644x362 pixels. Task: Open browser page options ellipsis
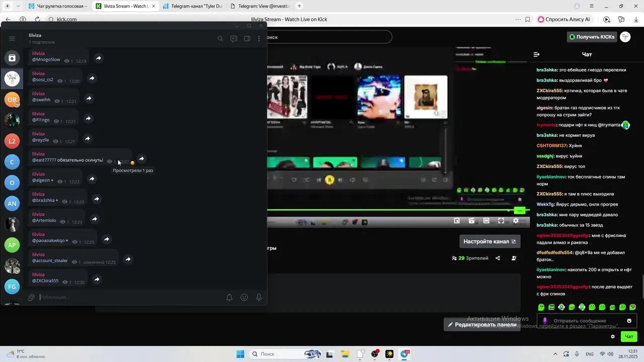pos(518,19)
